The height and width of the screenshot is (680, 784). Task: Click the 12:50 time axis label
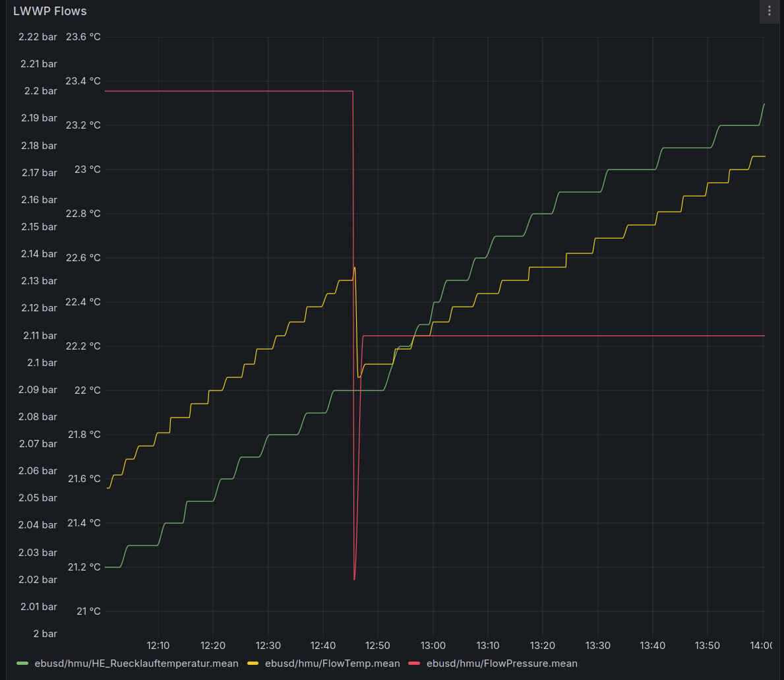378,645
